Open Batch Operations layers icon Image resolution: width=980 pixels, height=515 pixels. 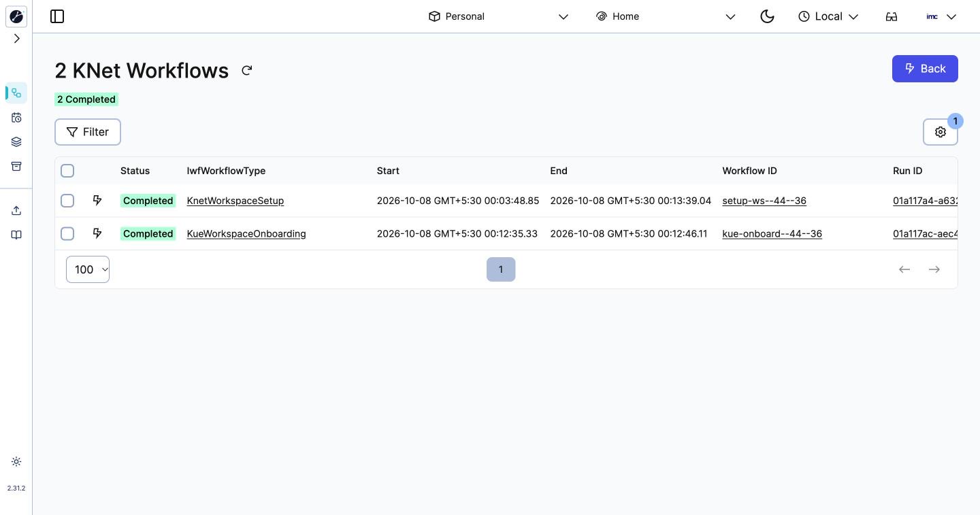pyautogui.click(x=16, y=142)
